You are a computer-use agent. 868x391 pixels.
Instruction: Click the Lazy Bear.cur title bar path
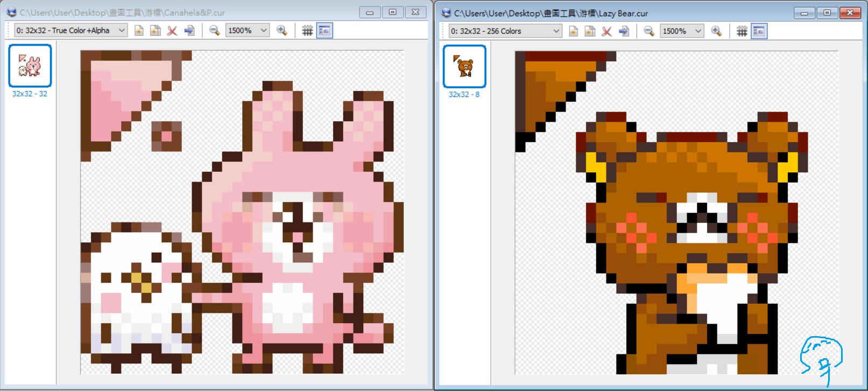pyautogui.click(x=551, y=13)
